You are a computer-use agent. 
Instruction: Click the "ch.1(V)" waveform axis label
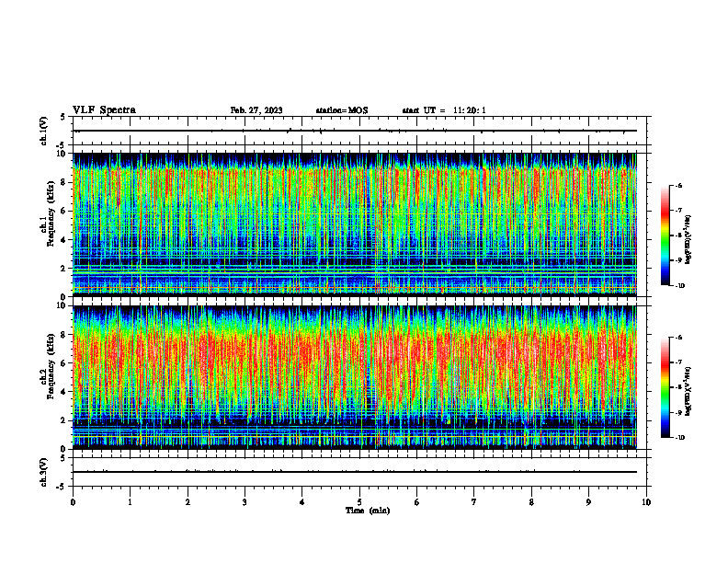(44, 131)
